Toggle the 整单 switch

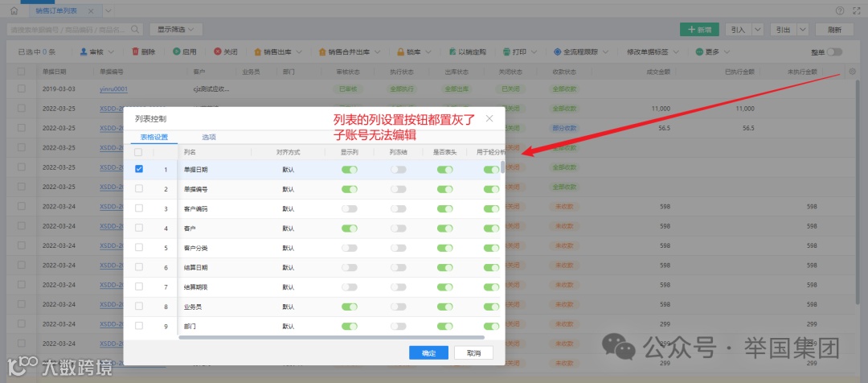(835, 52)
